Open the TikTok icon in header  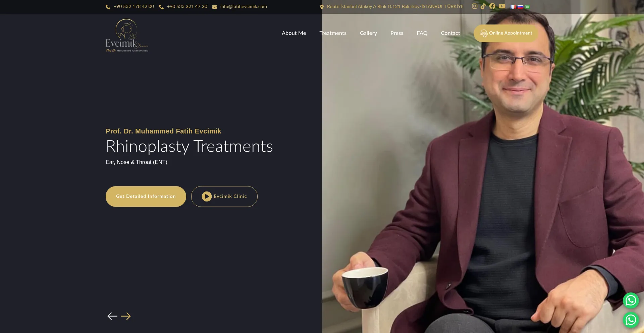pos(483,6)
